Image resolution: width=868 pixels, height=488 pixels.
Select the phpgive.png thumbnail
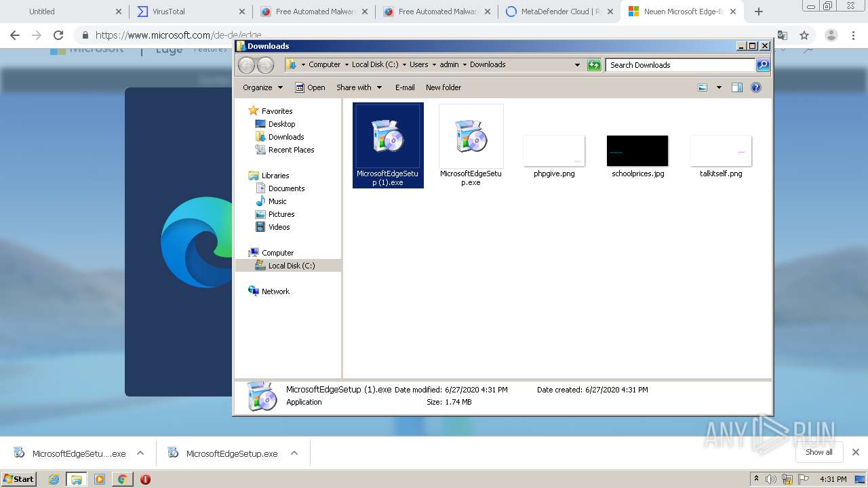[554, 150]
